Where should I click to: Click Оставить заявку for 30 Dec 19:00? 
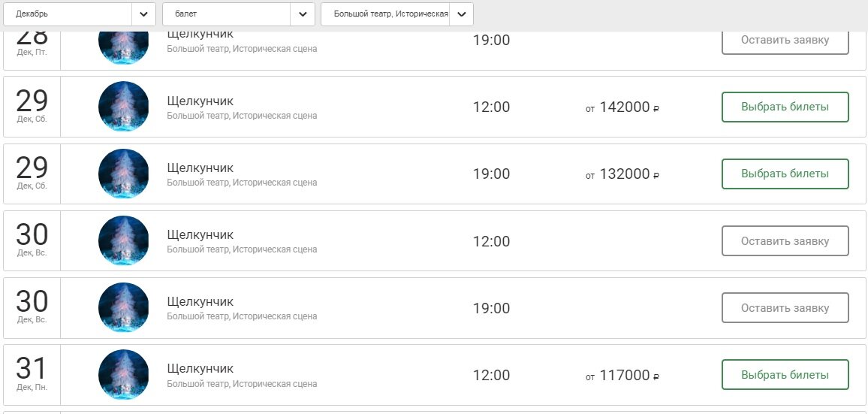[x=785, y=308]
